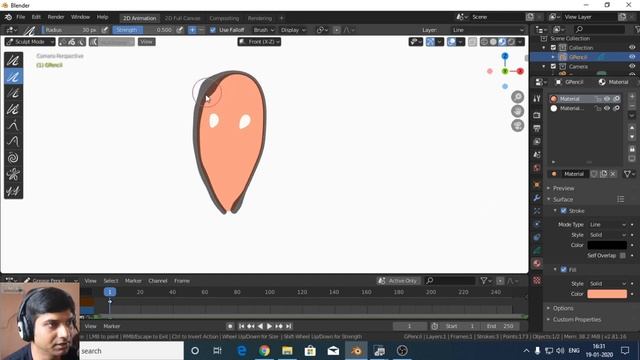Jump to timeline end button
The height and width of the screenshot is (360, 640).
(289, 326)
